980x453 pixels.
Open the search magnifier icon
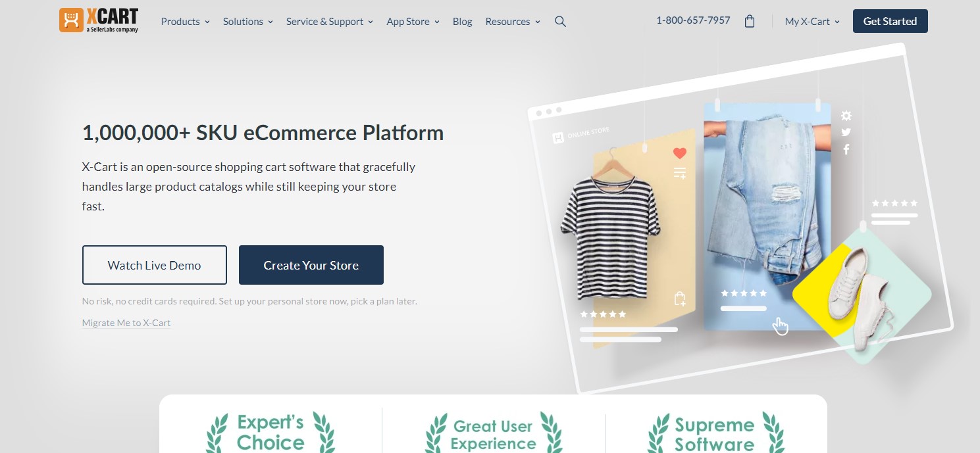(560, 22)
